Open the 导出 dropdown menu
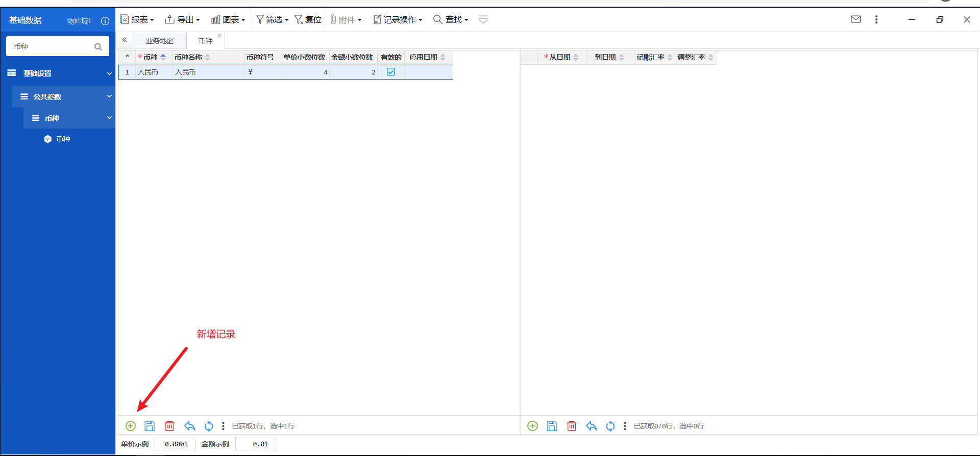This screenshot has width=980, height=456. [x=182, y=19]
